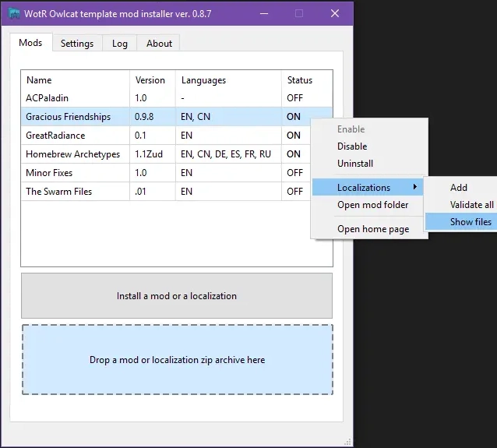Select the Gracious Friendships mod name
Image resolution: width=497 pixels, height=448 pixels.
point(68,117)
